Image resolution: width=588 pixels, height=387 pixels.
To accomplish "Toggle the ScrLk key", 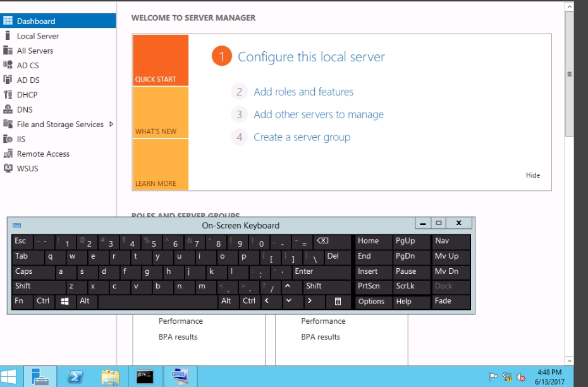I will point(412,286).
